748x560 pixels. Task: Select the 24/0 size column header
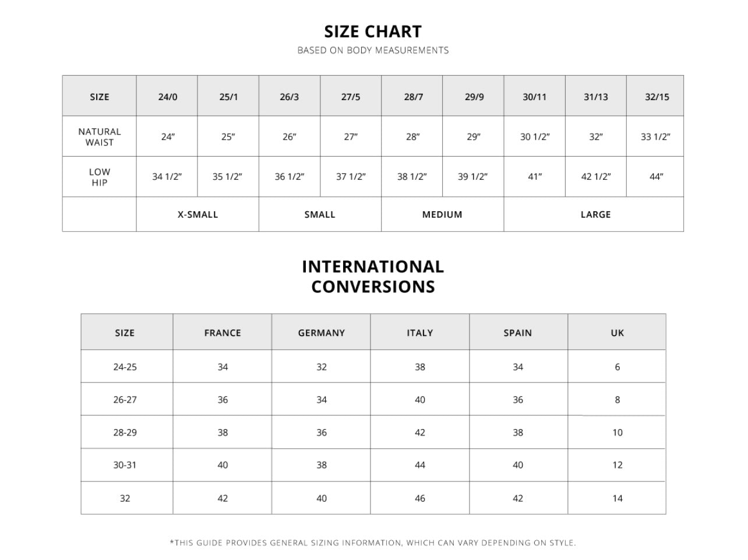[168, 97]
